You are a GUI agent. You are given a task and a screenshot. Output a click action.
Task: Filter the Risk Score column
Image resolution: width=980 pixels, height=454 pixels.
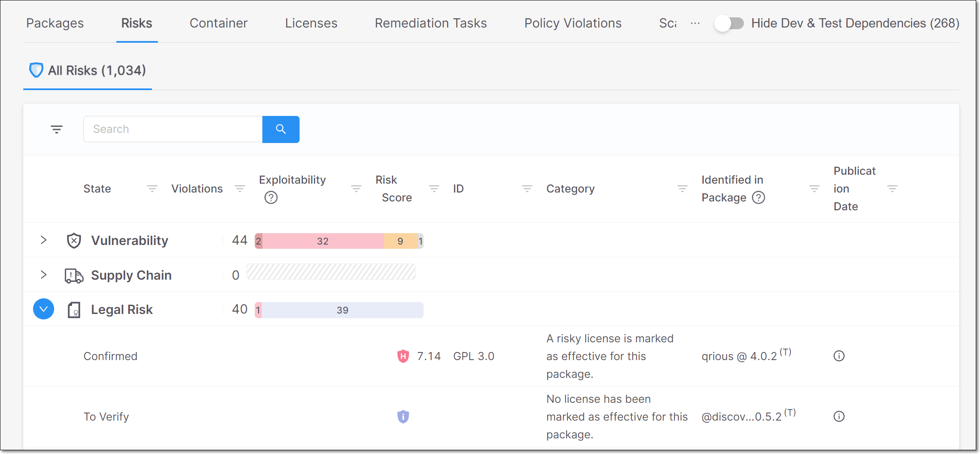click(434, 189)
